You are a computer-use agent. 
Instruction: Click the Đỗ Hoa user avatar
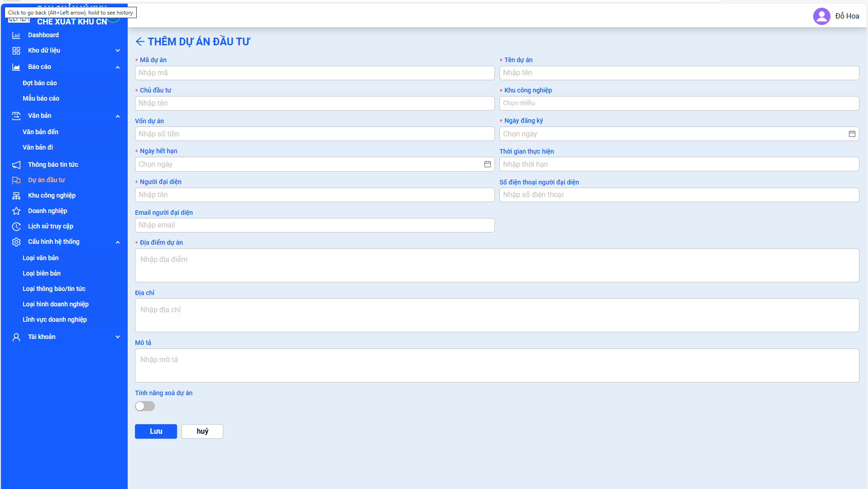point(821,16)
